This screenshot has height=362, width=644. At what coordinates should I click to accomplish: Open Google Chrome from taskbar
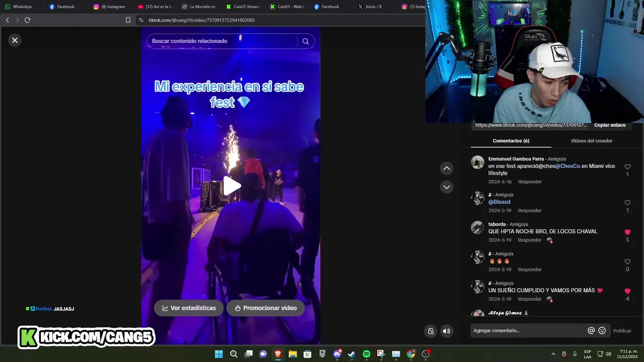point(411,354)
